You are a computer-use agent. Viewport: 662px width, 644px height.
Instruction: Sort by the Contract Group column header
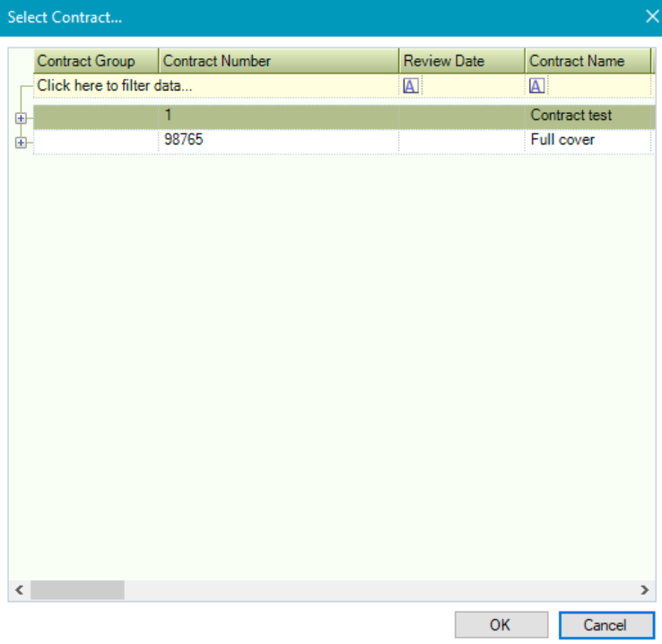(x=95, y=61)
